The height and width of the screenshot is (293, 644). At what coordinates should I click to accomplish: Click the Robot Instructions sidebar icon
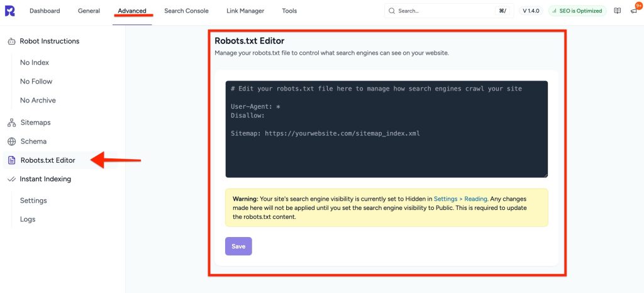pyautogui.click(x=11, y=41)
